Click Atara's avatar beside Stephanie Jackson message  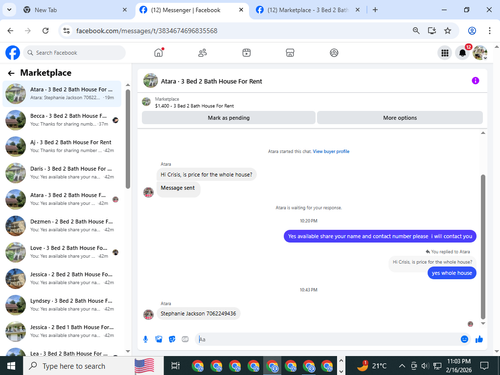[148, 314]
